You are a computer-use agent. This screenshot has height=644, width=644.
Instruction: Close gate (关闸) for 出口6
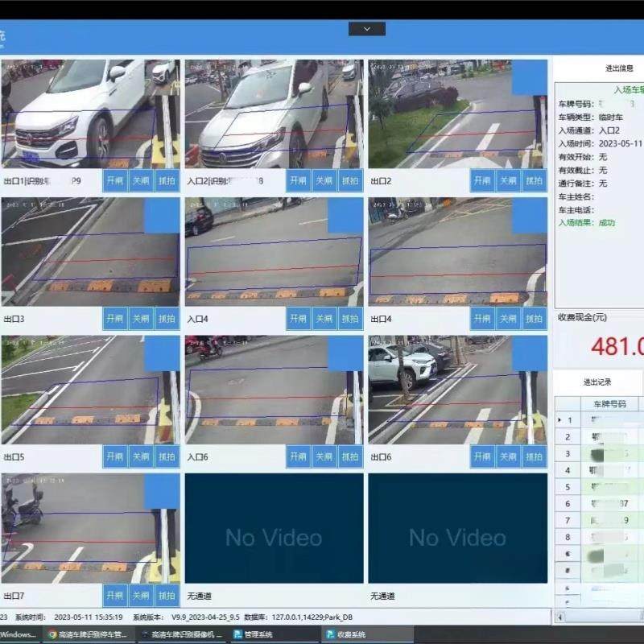click(508, 456)
